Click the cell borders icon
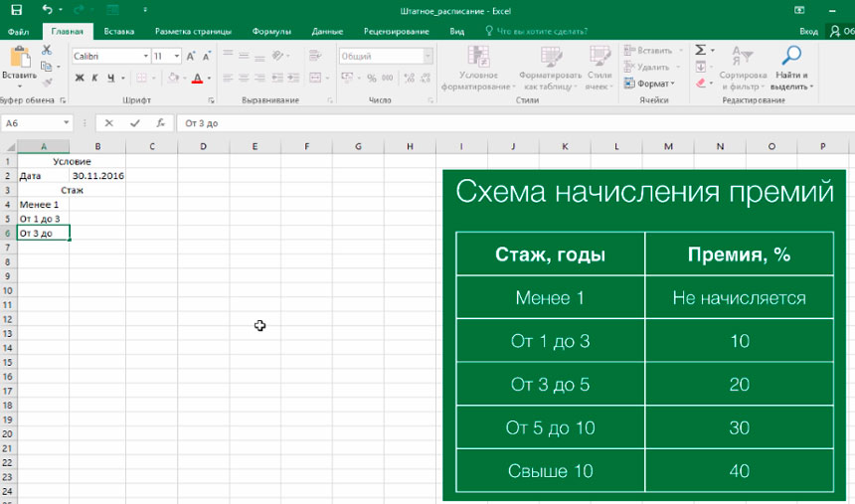 point(141,78)
